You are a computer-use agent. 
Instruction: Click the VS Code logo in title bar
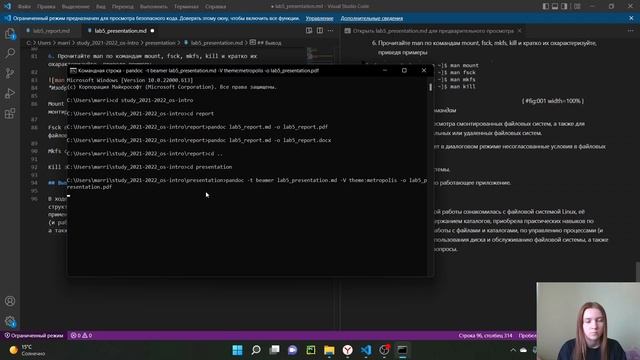point(7,6)
